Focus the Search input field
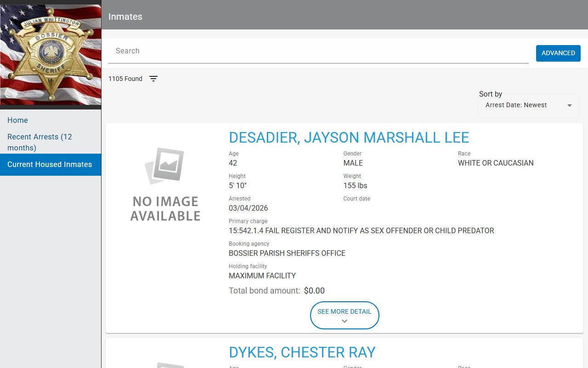The width and height of the screenshot is (588, 368). [318, 51]
